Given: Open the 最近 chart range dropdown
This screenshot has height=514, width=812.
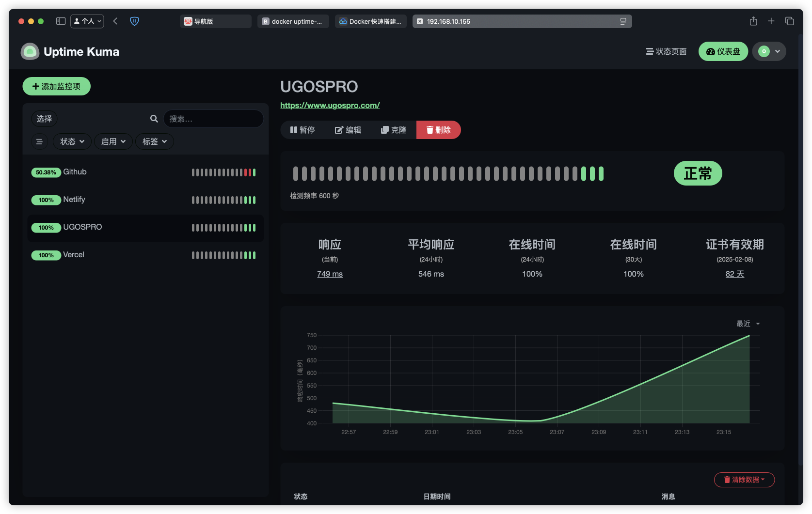Looking at the screenshot, I should click(x=748, y=324).
